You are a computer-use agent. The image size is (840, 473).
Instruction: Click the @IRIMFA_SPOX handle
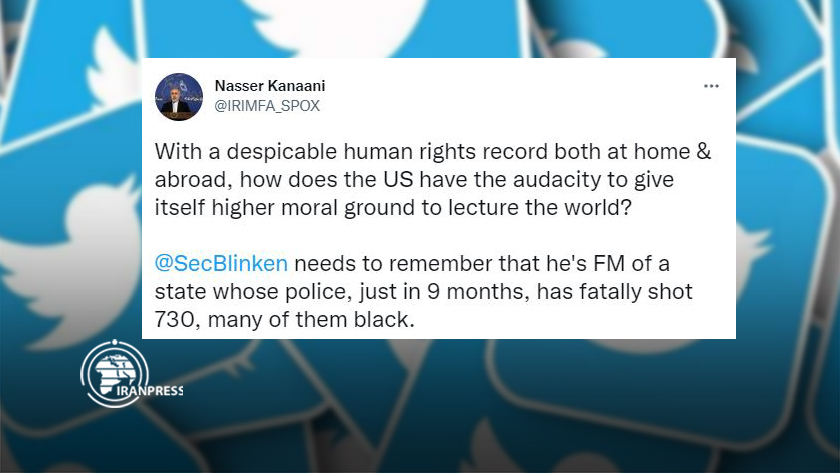click(x=267, y=106)
